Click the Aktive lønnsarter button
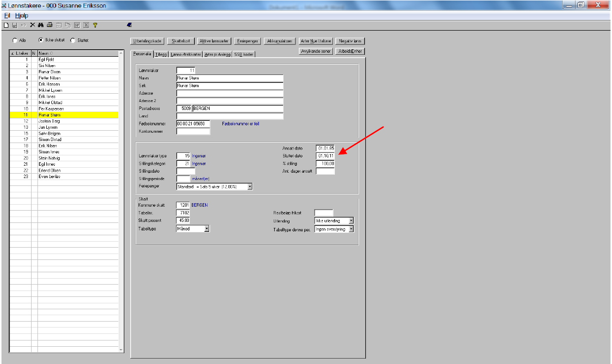 pos(214,41)
